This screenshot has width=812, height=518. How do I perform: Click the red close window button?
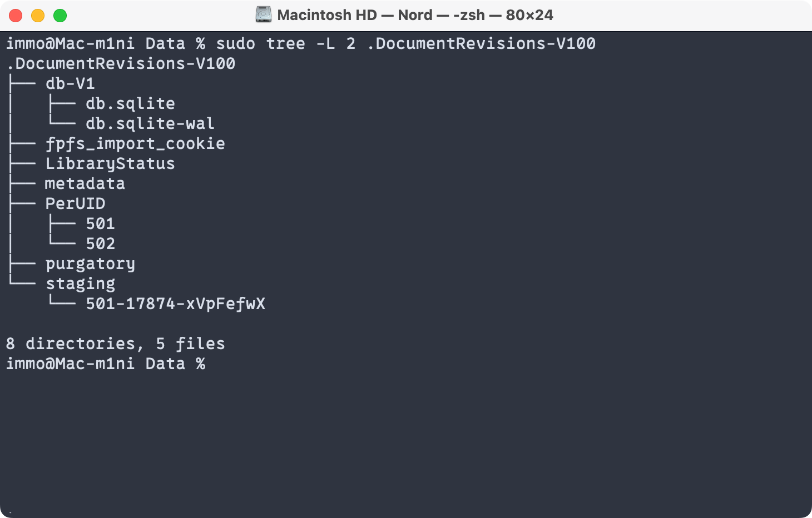click(x=16, y=16)
